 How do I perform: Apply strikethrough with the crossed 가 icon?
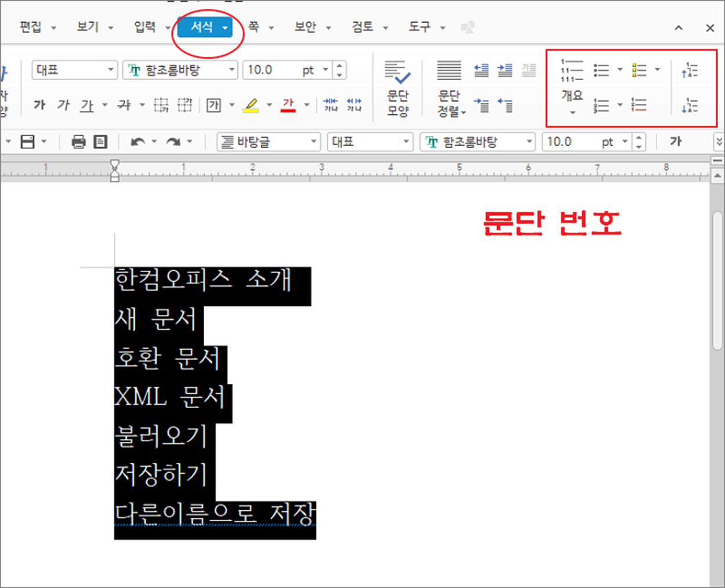pyautogui.click(x=124, y=105)
